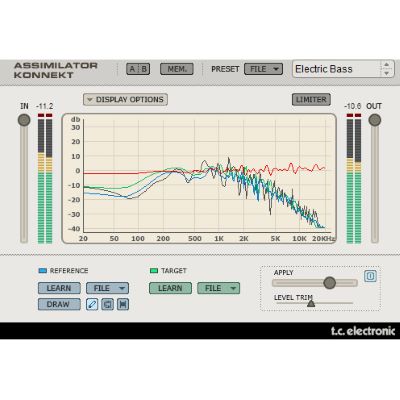Screen dimensions: 400x400
Task: Switch to the B comparison slot
Action: pyautogui.click(x=144, y=69)
